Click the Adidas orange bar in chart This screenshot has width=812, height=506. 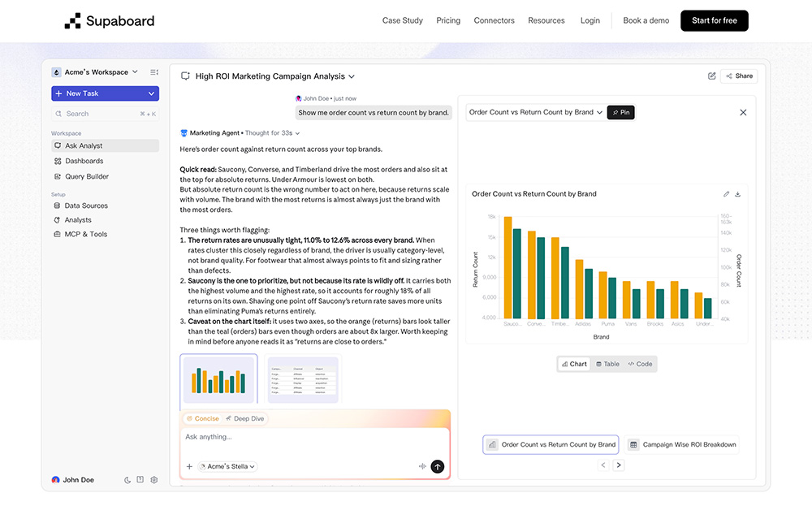click(x=580, y=289)
